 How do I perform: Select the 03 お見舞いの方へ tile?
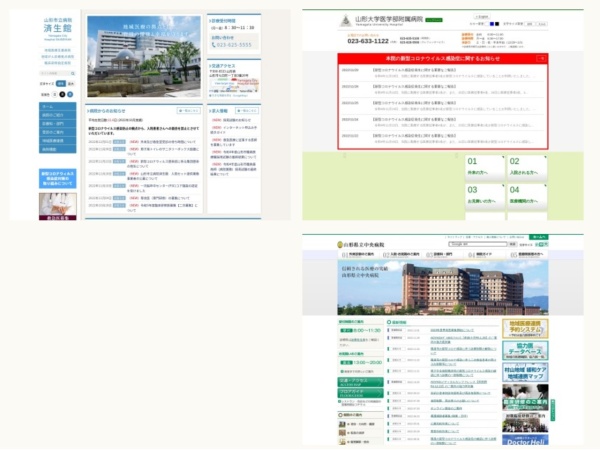click(485, 195)
